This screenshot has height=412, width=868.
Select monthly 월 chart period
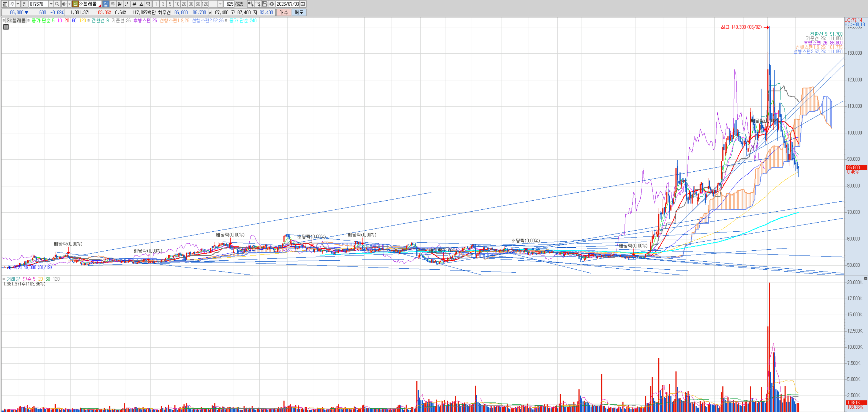pyautogui.click(x=120, y=4)
